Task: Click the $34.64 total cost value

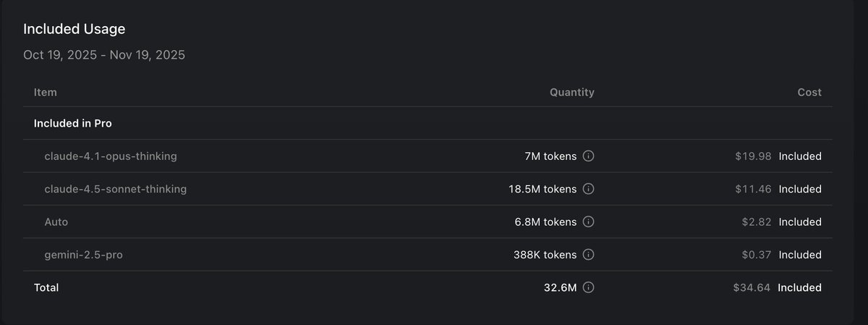Action: [x=752, y=287]
